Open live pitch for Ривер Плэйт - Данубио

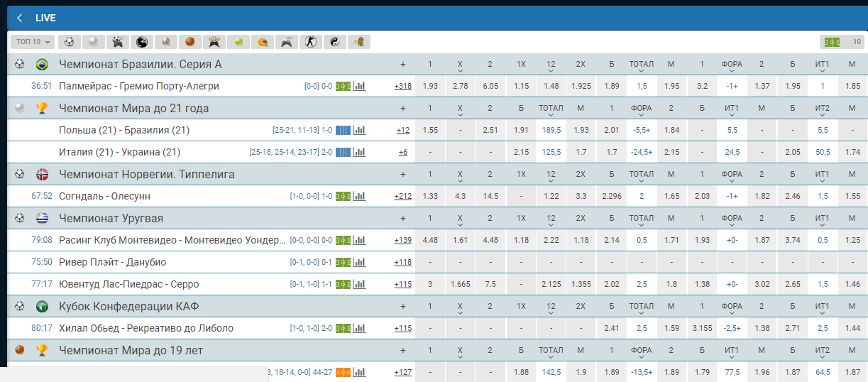click(344, 262)
